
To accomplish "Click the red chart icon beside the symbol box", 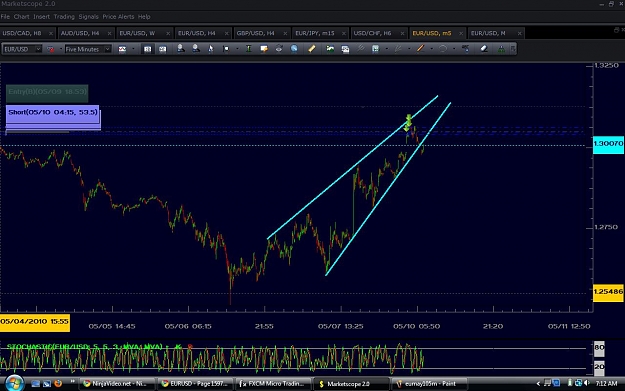I will (51, 49).
